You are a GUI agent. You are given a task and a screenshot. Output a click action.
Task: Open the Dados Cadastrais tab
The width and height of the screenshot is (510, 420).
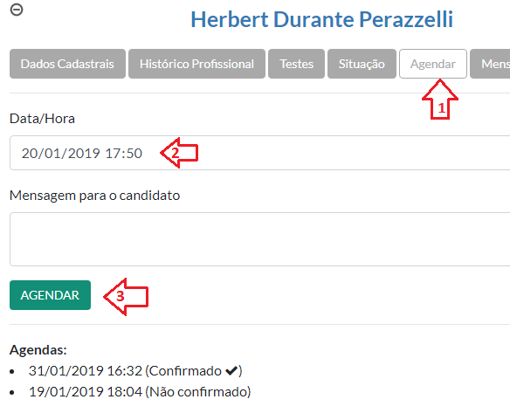[67, 64]
